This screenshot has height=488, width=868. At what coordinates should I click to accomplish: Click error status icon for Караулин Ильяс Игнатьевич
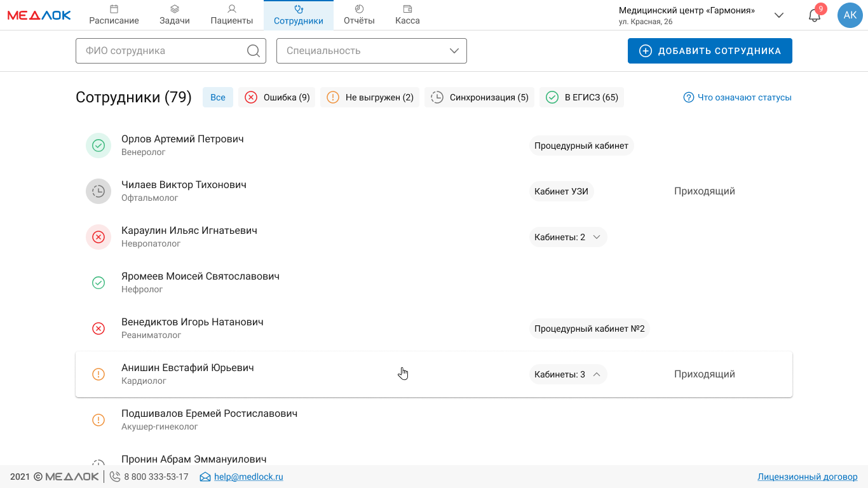(x=98, y=237)
